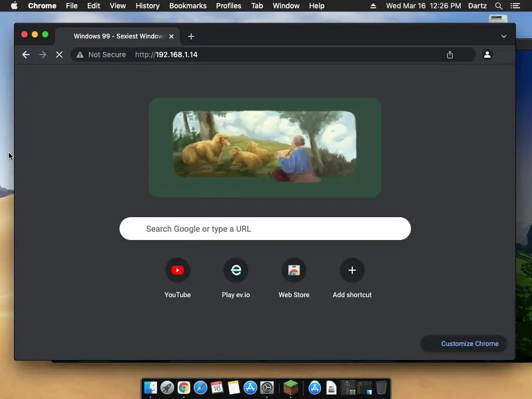Open the App Store icon next to Notes
Viewport: 532px width, 399px height.
point(250,388)
